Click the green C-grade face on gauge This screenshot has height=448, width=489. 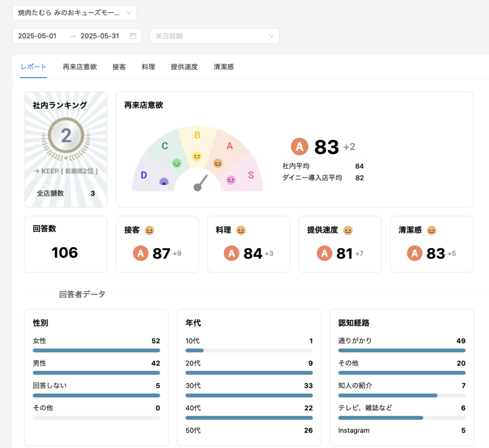click(x=177, y=163)
